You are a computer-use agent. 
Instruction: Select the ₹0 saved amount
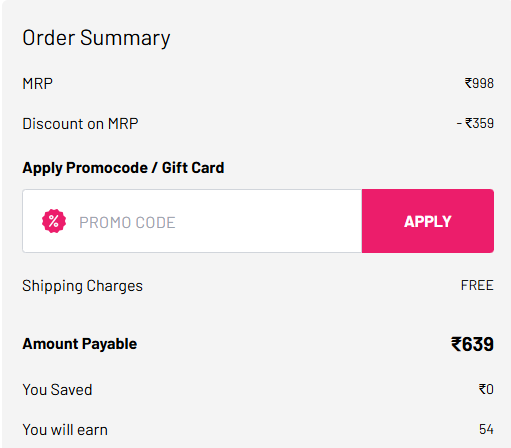(x=486, y=389)
